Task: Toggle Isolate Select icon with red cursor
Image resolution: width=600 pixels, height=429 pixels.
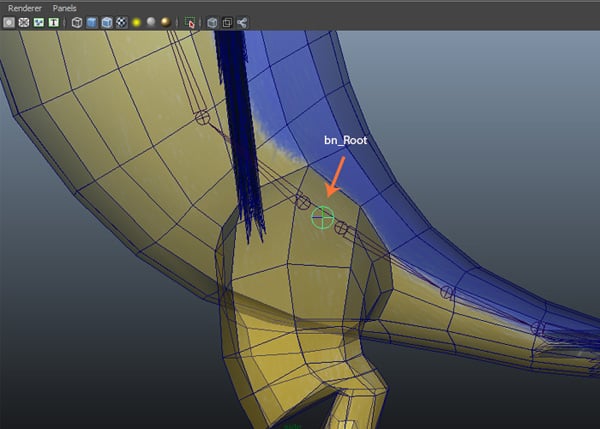Action: pos(191,22)
